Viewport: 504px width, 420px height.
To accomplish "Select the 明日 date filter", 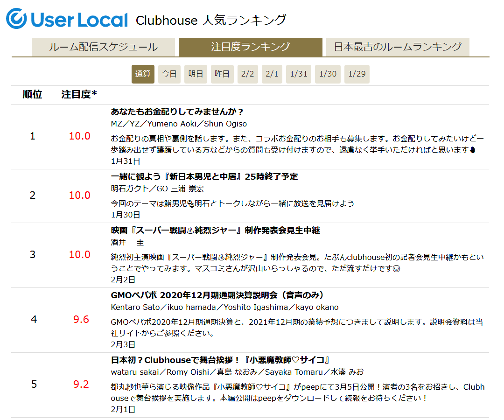I will click(196, 74).
